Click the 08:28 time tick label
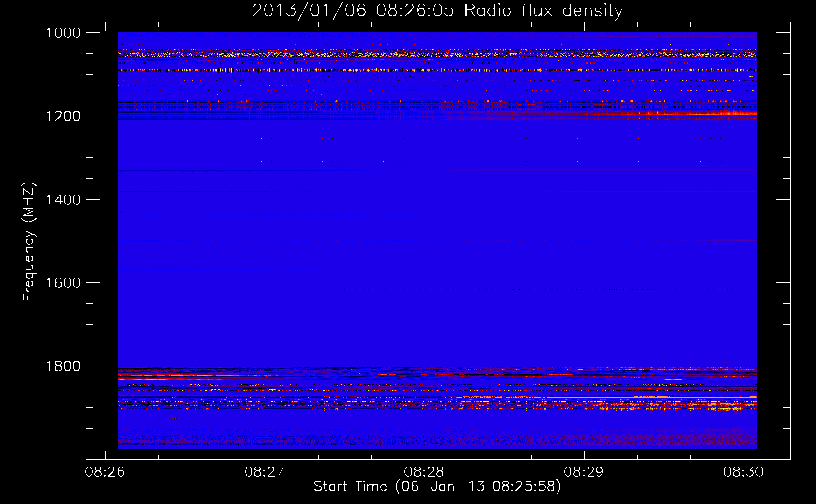816x504 pixels. pyautogui.click(x=424, y=472)
